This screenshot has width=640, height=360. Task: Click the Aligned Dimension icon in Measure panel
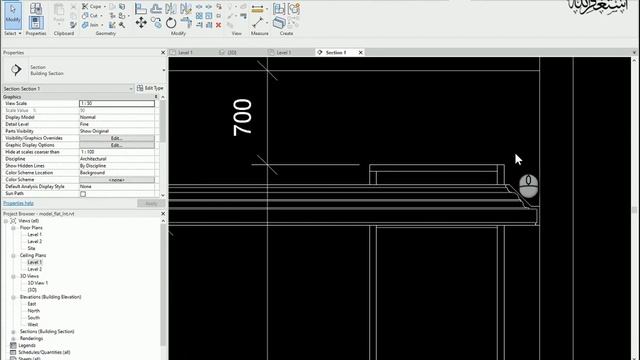[x=258, y=8]
